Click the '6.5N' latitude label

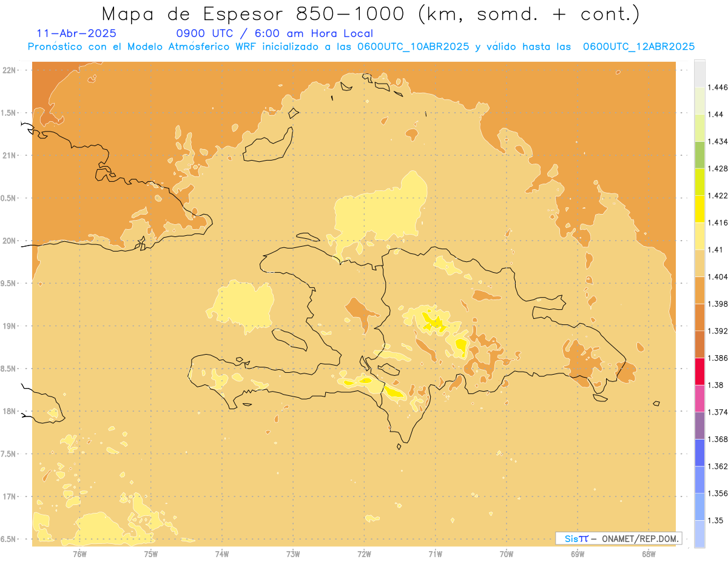(x=9, y=540)
